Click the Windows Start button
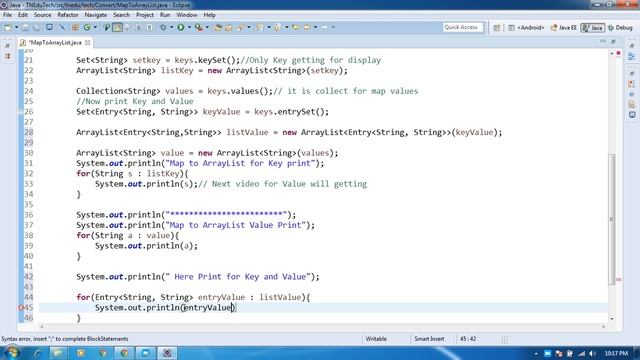Viewport: 640px width, 360px height. [x=12, y=353]
